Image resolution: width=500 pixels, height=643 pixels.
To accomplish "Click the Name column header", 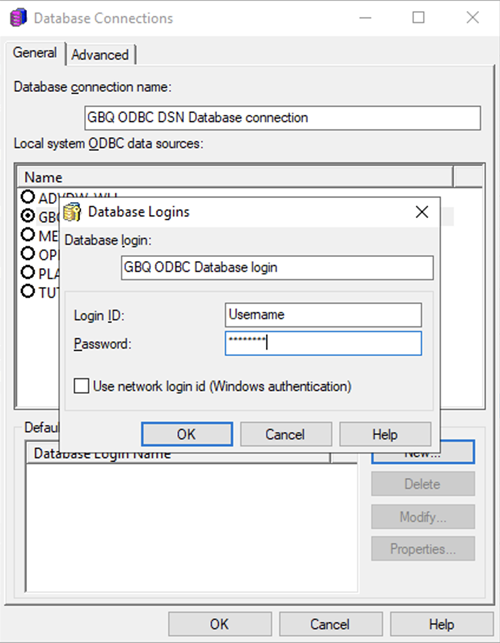I will click(236, 177).
